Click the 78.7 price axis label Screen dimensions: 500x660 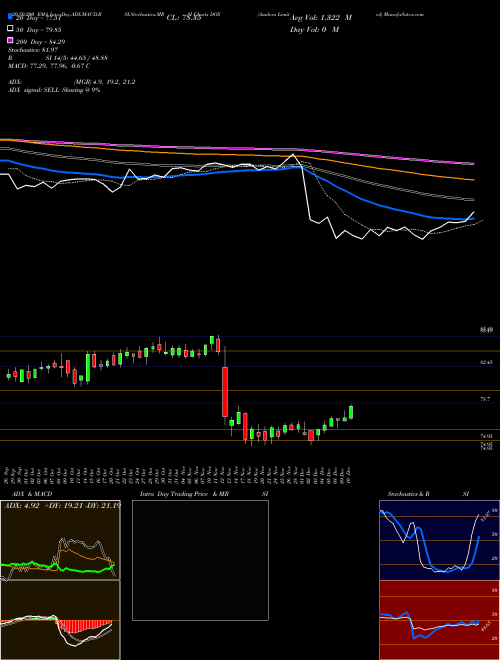(x=485, y=399)
